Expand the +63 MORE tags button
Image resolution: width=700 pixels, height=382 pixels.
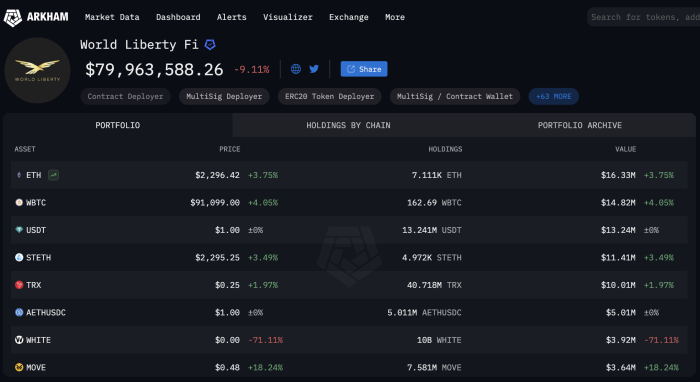(x=554, y=96)
